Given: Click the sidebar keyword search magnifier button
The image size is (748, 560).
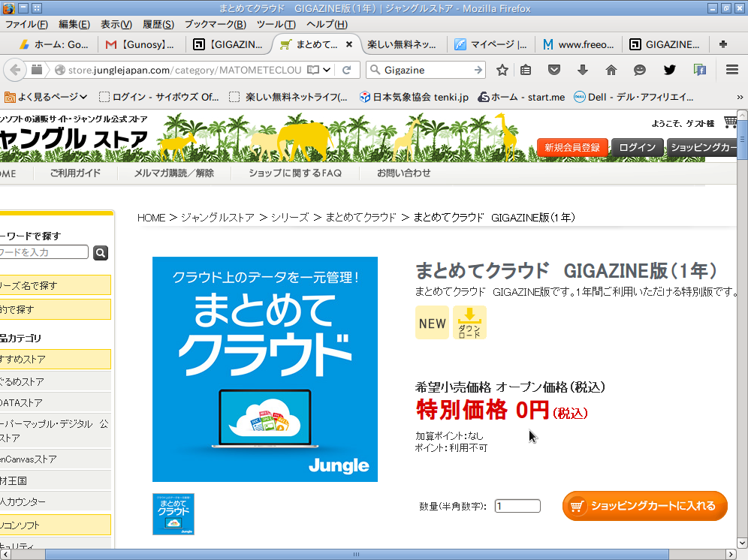Looking at the screenshot, I should tap(101, 253).
